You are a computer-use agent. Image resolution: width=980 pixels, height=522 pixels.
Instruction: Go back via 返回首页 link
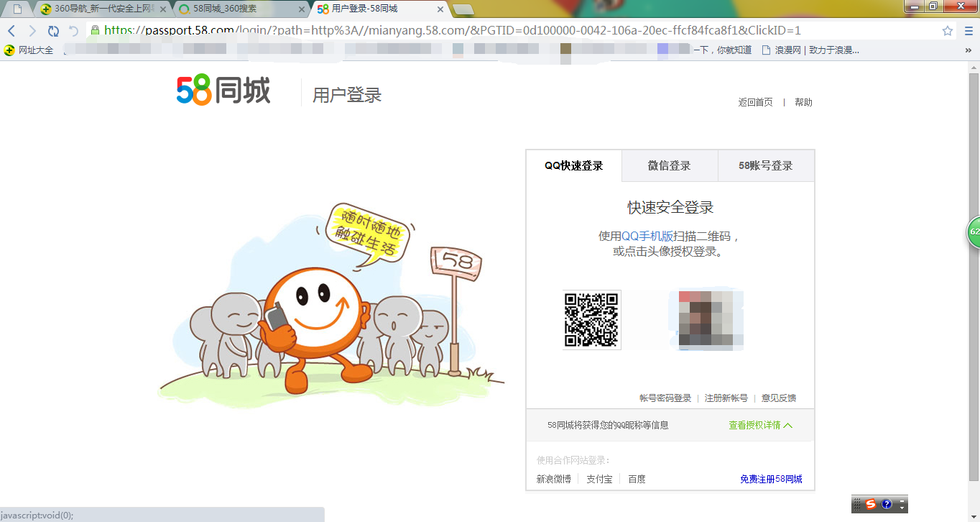[756, 102]
